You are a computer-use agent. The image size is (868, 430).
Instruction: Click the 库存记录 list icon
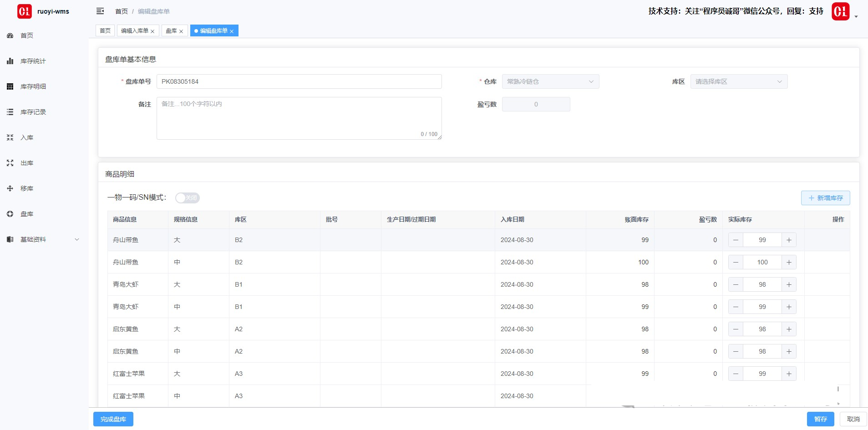10,112
